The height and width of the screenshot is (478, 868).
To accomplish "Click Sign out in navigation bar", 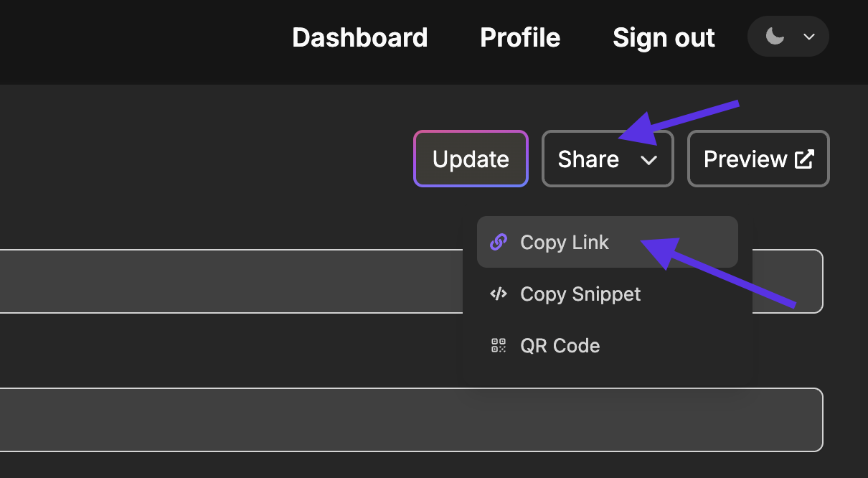I will (664, 37).
